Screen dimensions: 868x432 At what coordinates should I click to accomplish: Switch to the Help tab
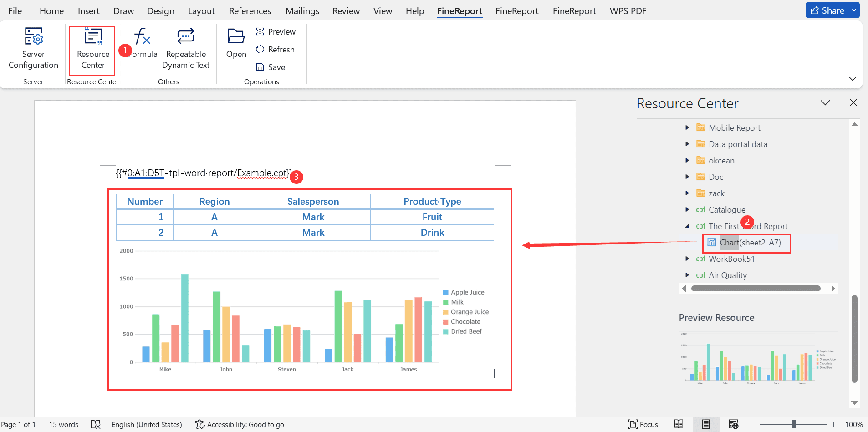coord(414,11)
